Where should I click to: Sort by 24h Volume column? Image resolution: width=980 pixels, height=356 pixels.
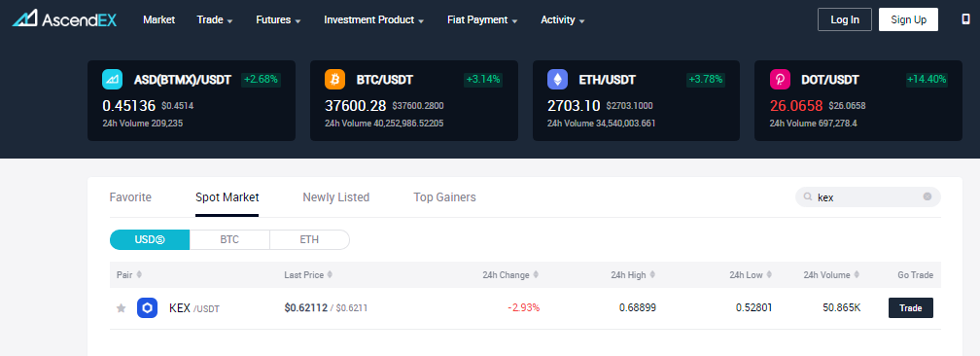[832, 274]
